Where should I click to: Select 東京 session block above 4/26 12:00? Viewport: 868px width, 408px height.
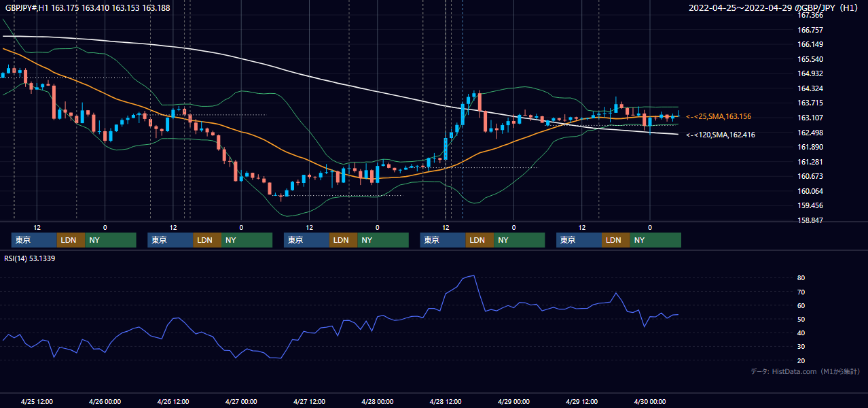(170, 240)
